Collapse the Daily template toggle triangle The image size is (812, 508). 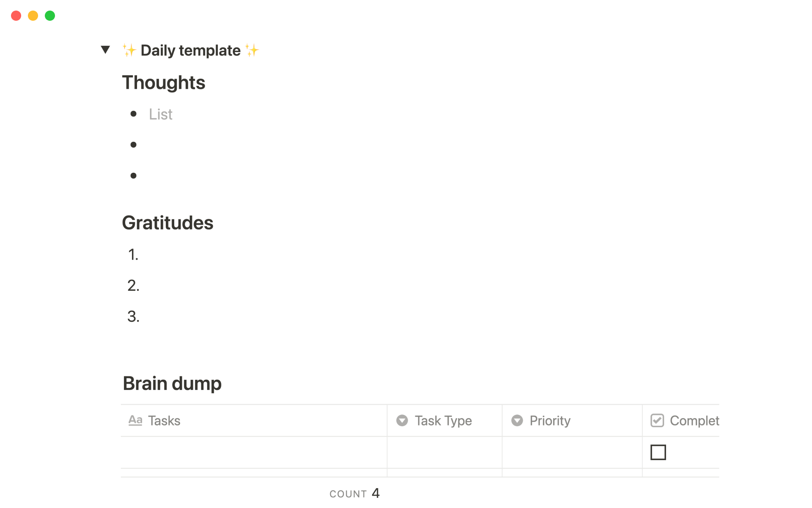click(x=105, y=50)
